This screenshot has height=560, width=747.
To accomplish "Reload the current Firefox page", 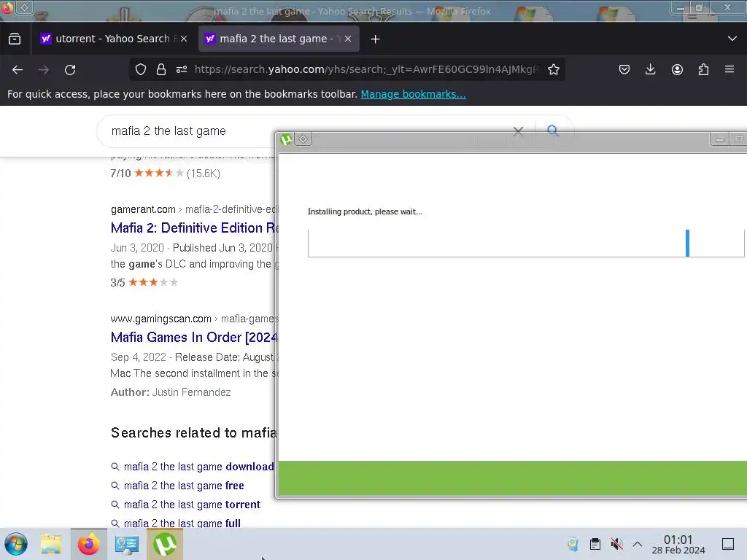I will click(70, 70).
